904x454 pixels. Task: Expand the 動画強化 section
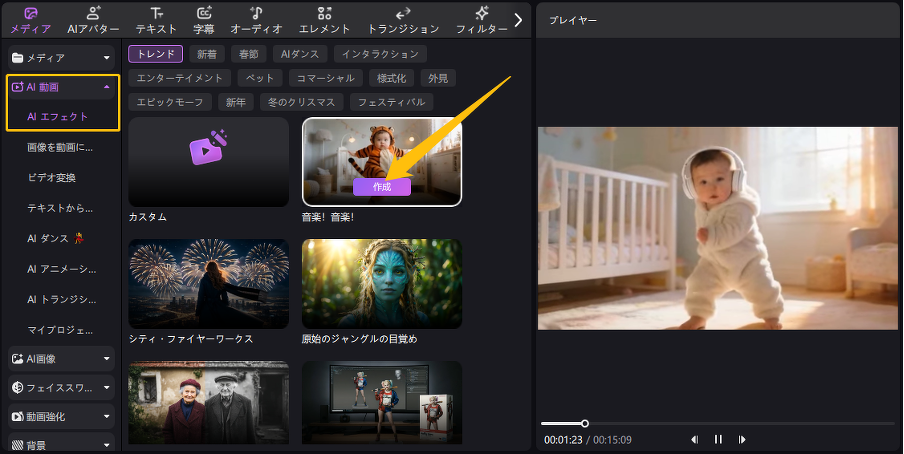pos(106,416)
